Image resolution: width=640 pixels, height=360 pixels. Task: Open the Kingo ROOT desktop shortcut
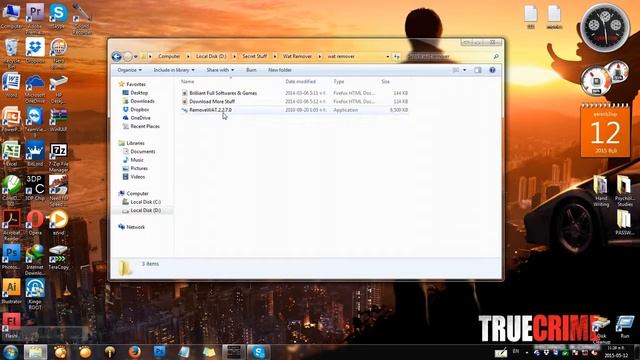pyautogui.click(x=35, y=294)
